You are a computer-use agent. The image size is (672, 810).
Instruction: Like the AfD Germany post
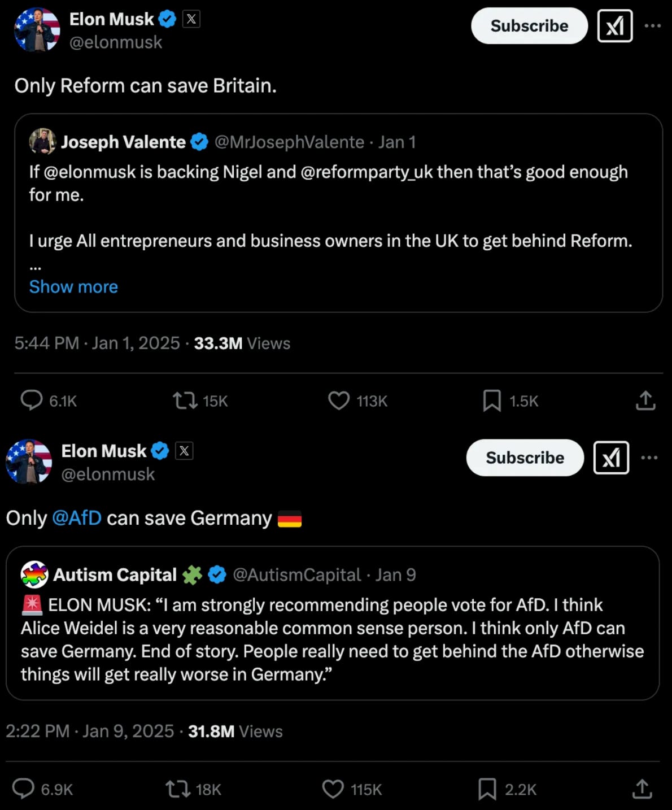(x=333, y=789)
